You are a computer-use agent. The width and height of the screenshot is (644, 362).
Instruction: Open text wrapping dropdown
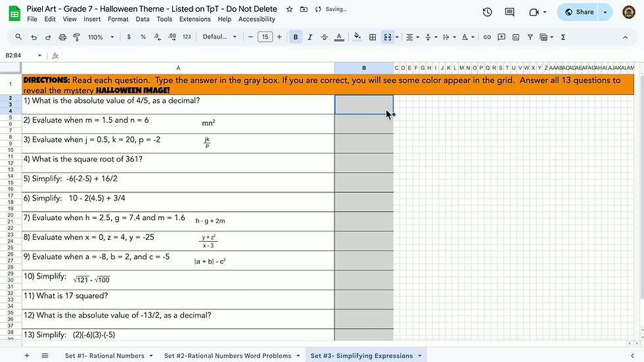(449, 37)
